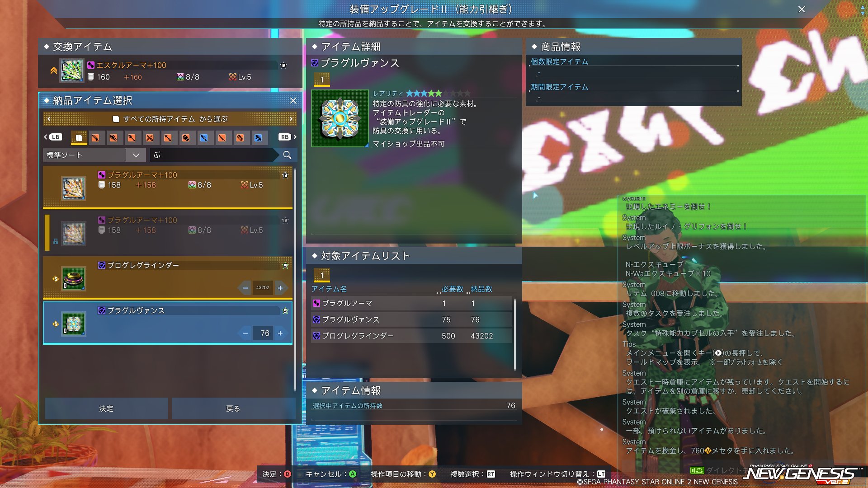Select the first プラグルアーマ+100 row
Viewport: 868px width, 488px height.
click(x=168, y=188)
